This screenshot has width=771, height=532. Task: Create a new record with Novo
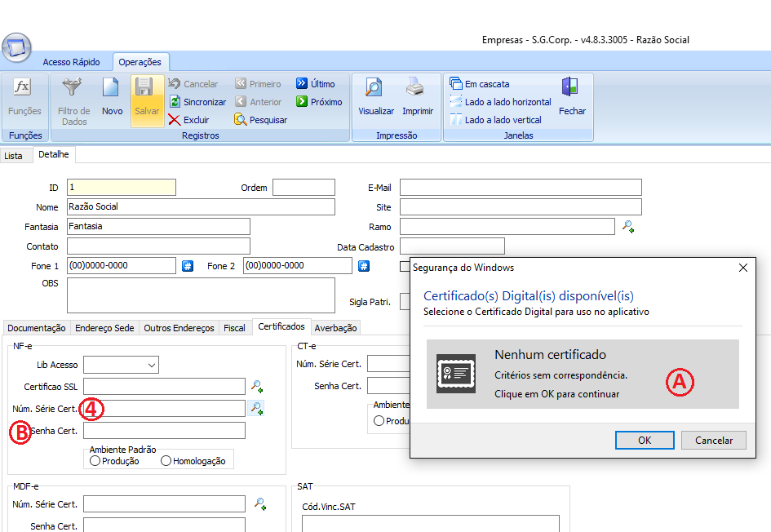coord(112,97)
